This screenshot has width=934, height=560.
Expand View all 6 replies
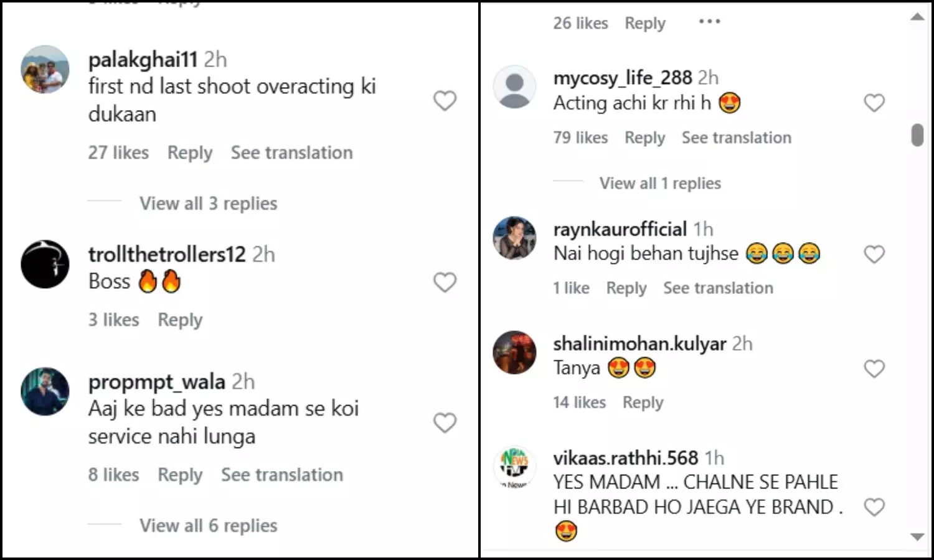tap(208, 526)
